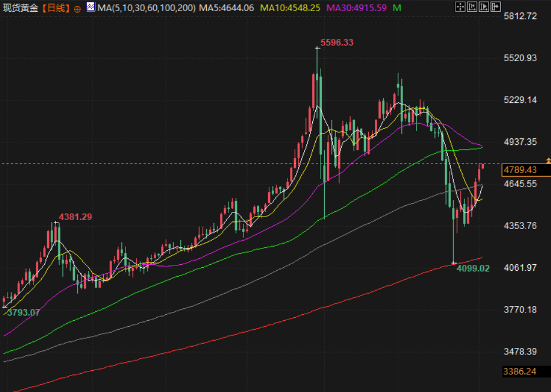
Task: Click the play-style icon in top right group
Action: click(484, 6)
